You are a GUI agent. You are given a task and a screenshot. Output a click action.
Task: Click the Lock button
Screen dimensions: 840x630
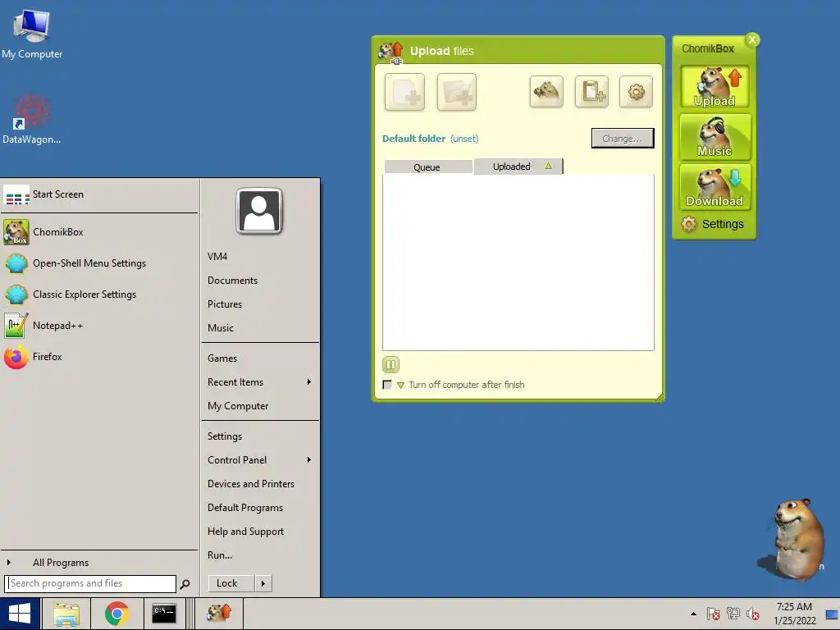231,583
